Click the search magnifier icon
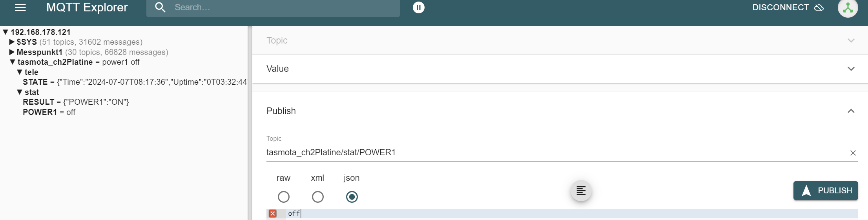 tap(160, 7)
